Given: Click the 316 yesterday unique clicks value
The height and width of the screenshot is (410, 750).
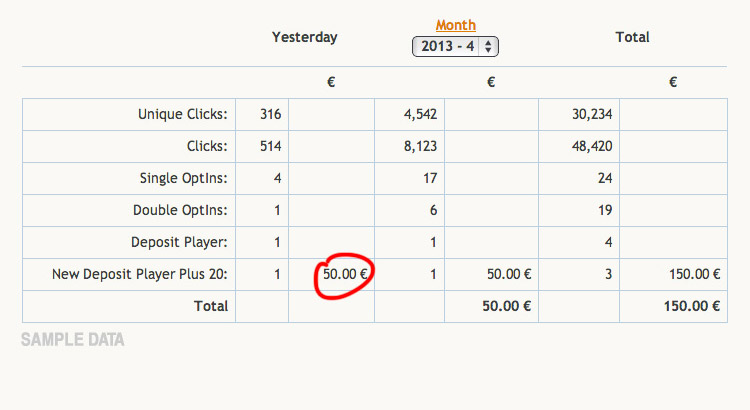Looking at the screenshot, I should (x=271, y=114).
